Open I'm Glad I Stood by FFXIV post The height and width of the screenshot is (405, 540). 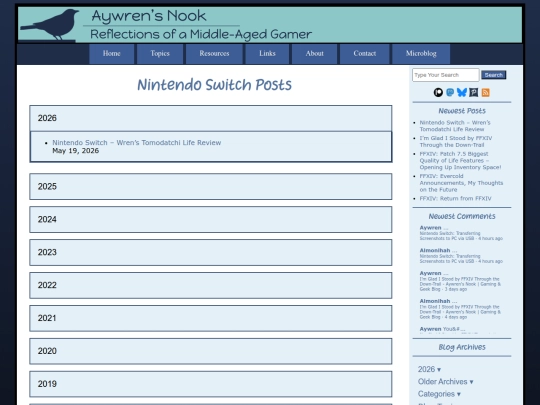tap(456, 142)
